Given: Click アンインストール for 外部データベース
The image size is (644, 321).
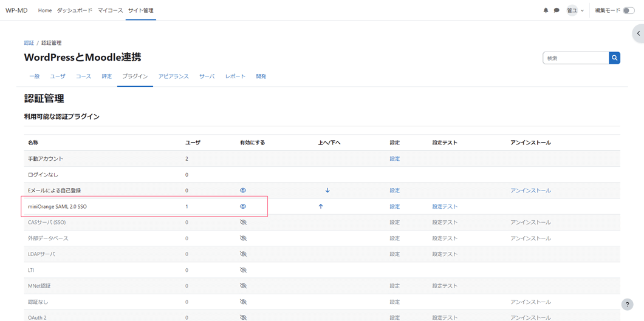Looking at the screenshot, I should coord(530,238).
